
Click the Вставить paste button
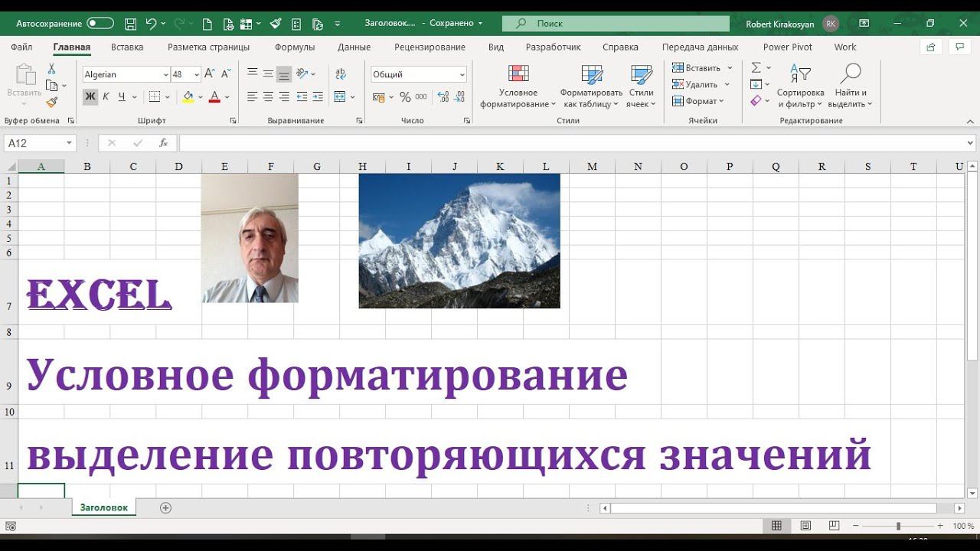click(24, 85)
